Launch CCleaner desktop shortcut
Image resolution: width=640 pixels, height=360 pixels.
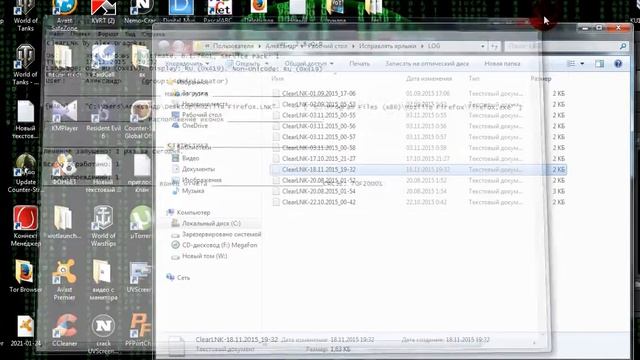pos(64,330)
